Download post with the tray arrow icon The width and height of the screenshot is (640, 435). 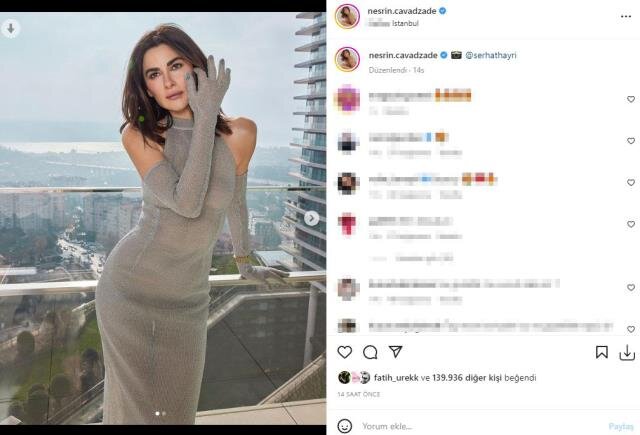click(x=627, y=353)
